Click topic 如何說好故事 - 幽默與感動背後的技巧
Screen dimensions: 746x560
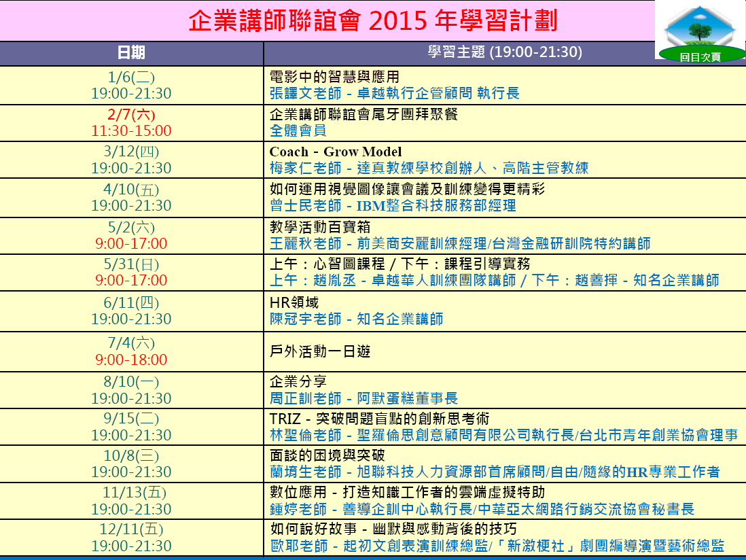[393, 529]
